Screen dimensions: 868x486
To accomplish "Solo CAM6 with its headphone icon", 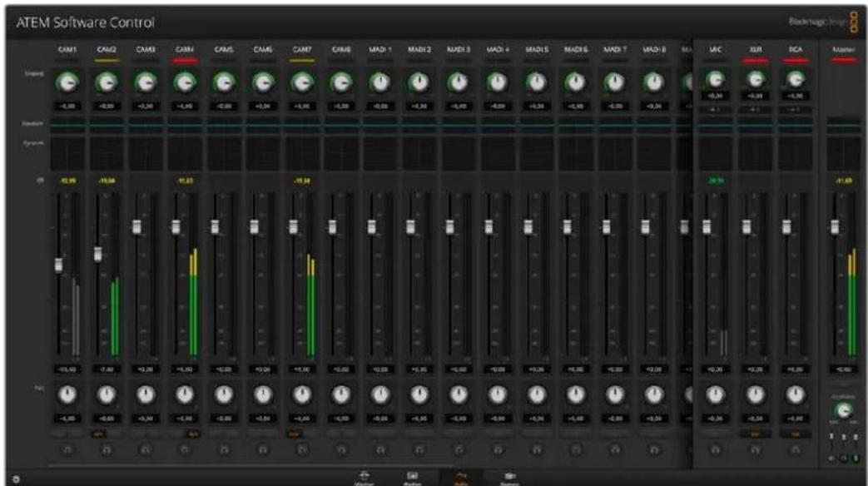I will point(263,450).
